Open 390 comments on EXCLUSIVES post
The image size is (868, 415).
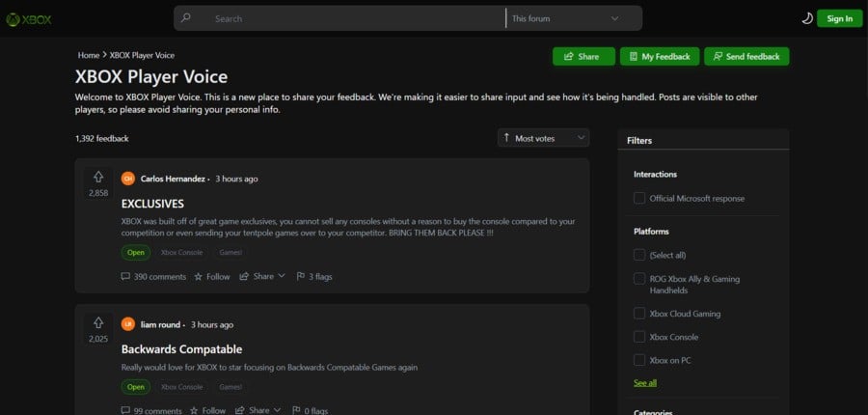pyautogui.click(x=153, y=276)
